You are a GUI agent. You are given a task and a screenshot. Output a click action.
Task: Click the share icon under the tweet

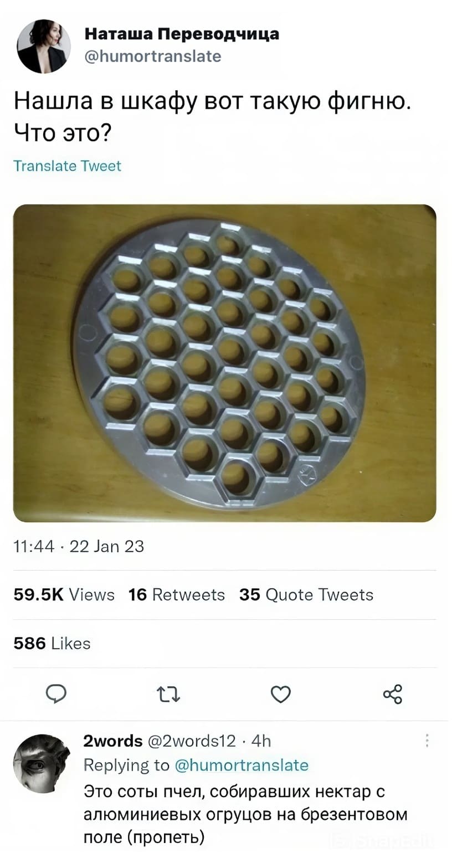pyautogui.click(x=392, y=694)
